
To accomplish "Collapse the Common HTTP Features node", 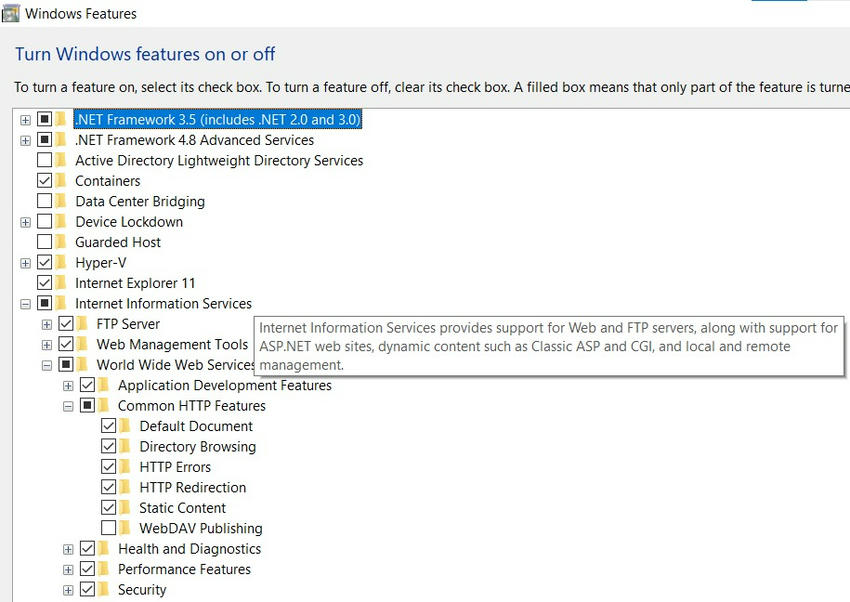I will [x=68, y=406].
